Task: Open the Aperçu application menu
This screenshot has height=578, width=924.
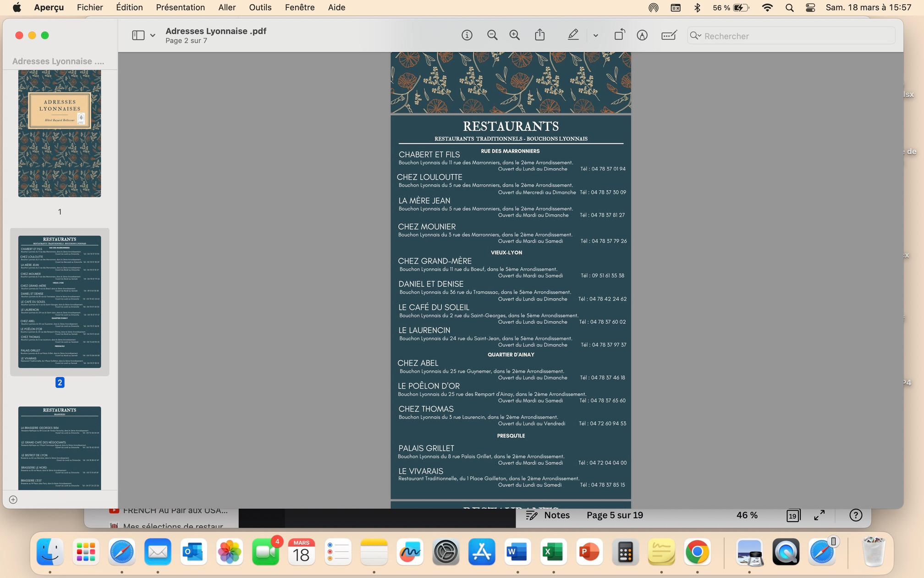Action: point(49,7)
